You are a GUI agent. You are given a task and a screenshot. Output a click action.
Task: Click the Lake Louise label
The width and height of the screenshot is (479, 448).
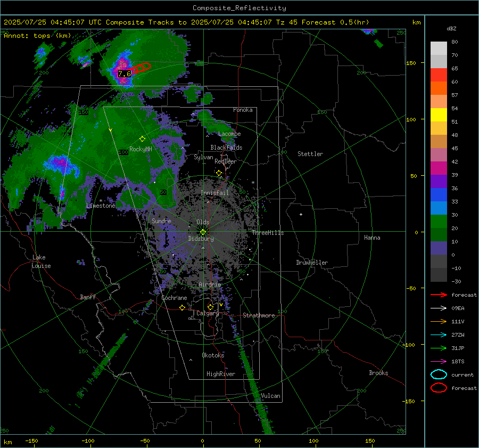pyautogui.click(x=41, y=262)
